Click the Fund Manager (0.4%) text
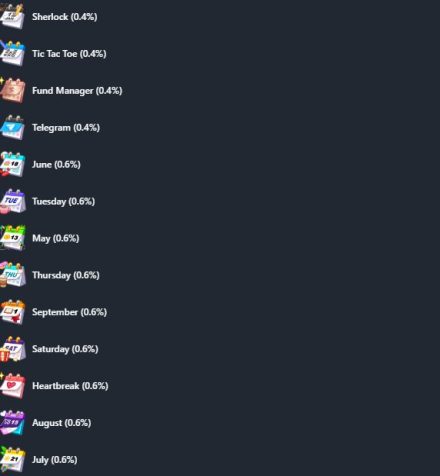 (x=77, y=91)
